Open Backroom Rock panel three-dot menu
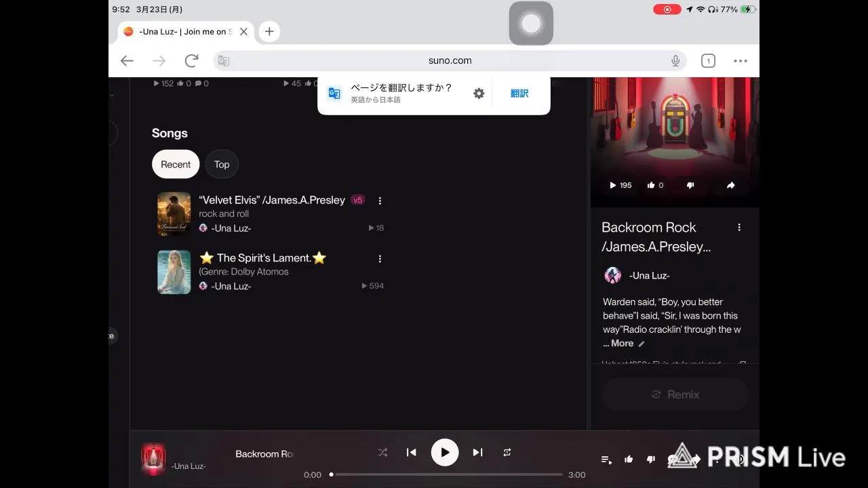The width and height of the screenshot is (868, 488). click(739, 228)
